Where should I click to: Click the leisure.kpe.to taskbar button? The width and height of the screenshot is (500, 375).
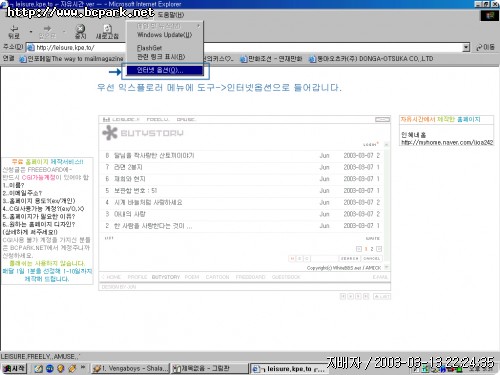(x=289, y=369)
